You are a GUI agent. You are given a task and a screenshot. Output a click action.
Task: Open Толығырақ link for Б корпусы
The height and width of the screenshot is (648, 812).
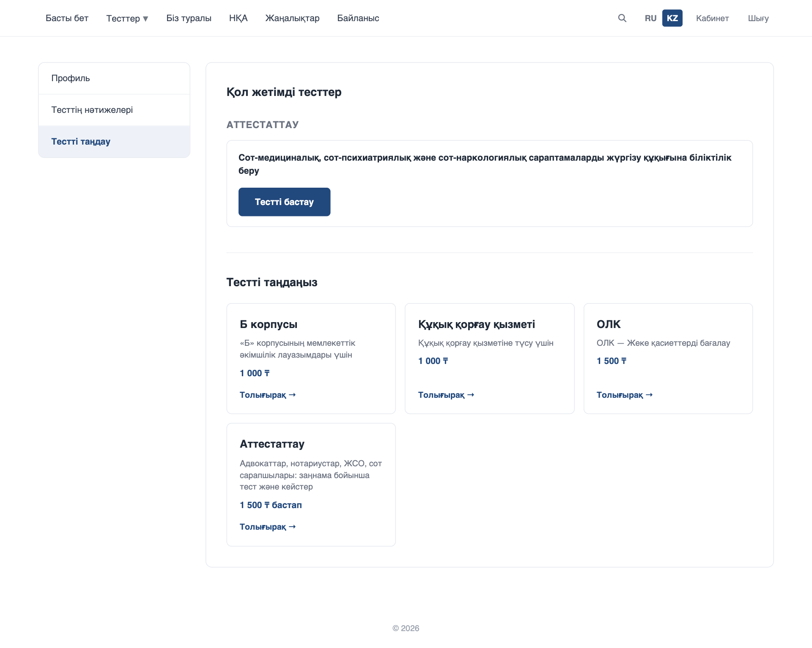(268, 395)
